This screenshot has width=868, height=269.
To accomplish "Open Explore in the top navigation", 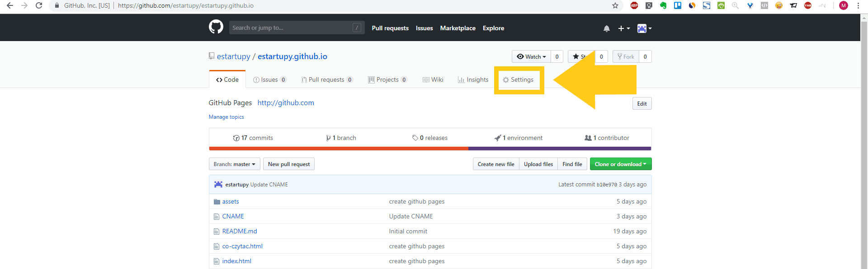I will 493,28.
